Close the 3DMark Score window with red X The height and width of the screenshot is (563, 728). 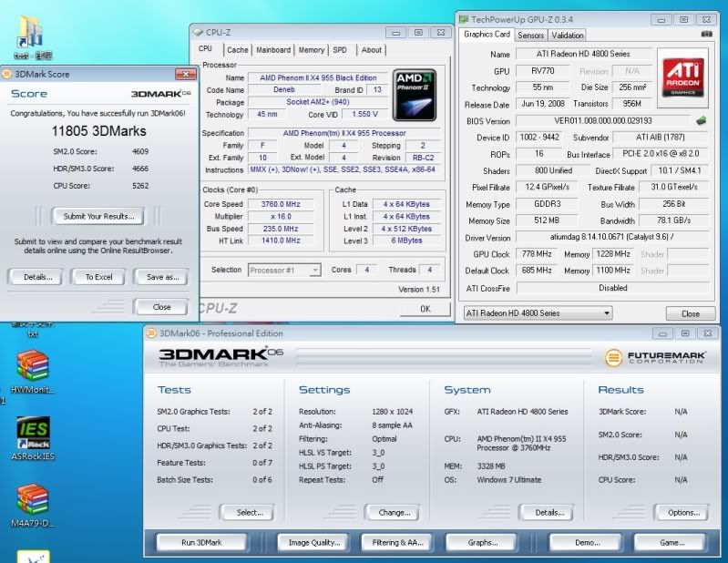click(x=186, y=75)
